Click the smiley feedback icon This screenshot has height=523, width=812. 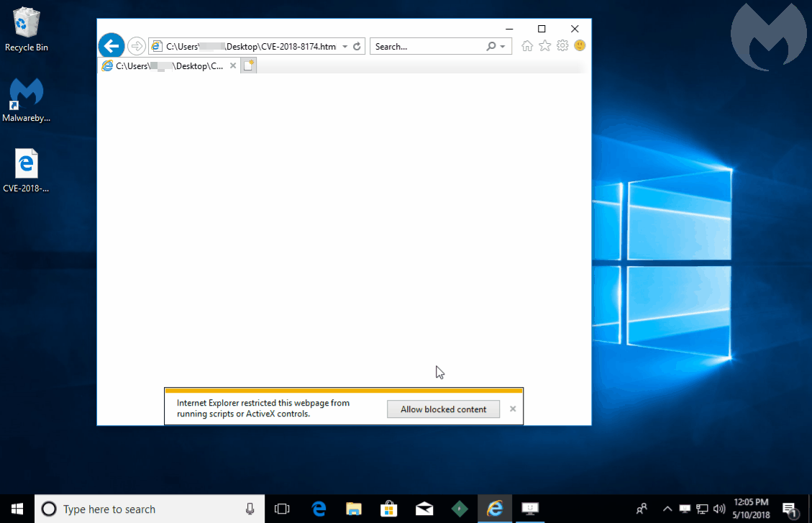coord(580,46)
